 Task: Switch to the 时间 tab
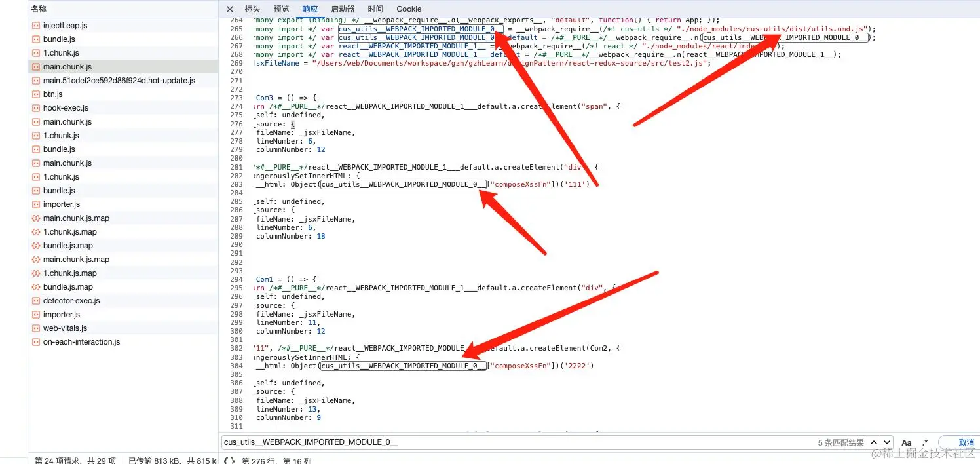[x=375, y=9]
